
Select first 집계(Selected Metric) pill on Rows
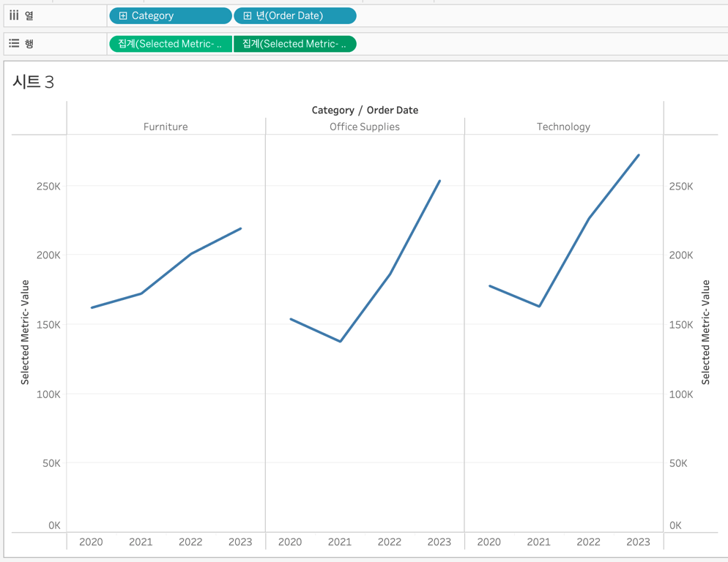(171, 44)
